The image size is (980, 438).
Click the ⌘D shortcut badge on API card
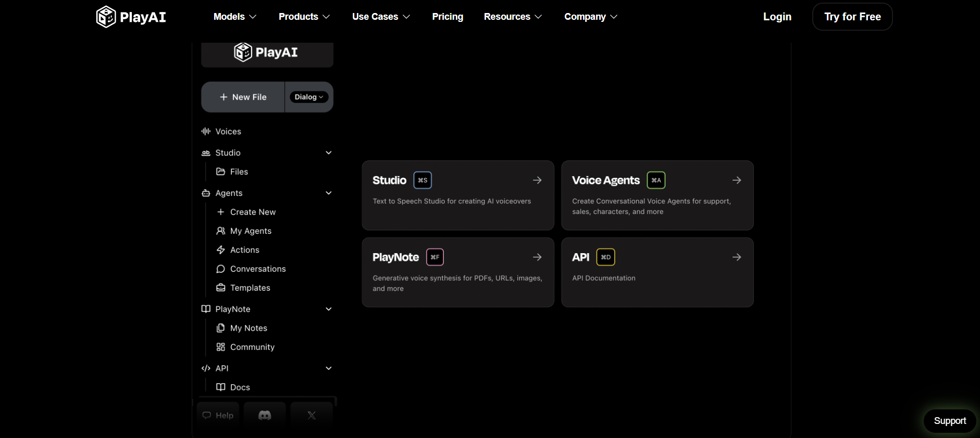[x=606, y=257]
